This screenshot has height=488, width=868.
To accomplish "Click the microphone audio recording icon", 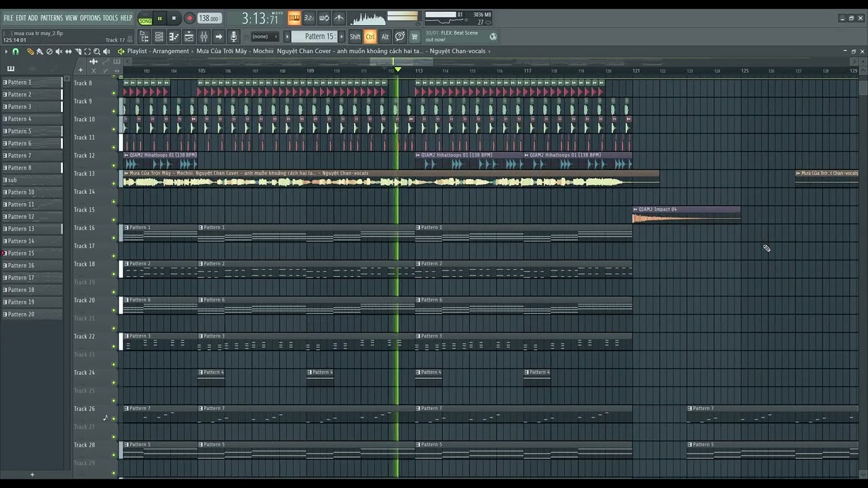I will coord(233,37).
